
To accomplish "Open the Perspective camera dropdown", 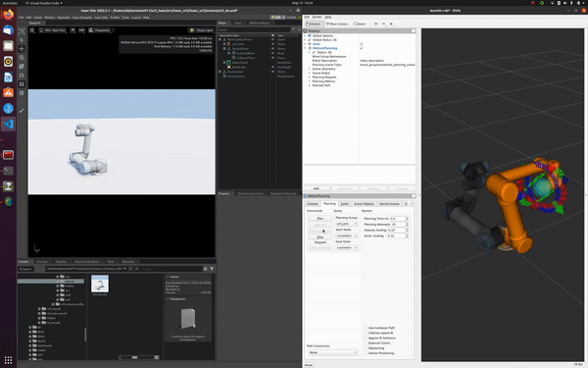I will [x=99, y=30].
